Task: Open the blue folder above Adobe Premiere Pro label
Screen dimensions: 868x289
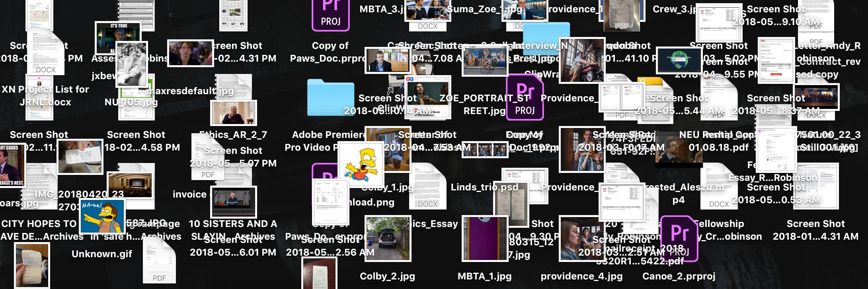Action: (330, 97)
